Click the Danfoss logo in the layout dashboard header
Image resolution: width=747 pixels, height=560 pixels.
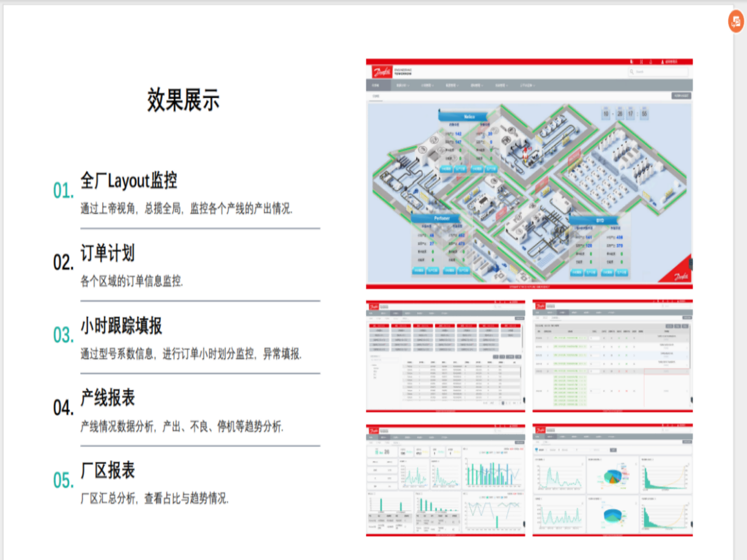click(x=382, y=72)
